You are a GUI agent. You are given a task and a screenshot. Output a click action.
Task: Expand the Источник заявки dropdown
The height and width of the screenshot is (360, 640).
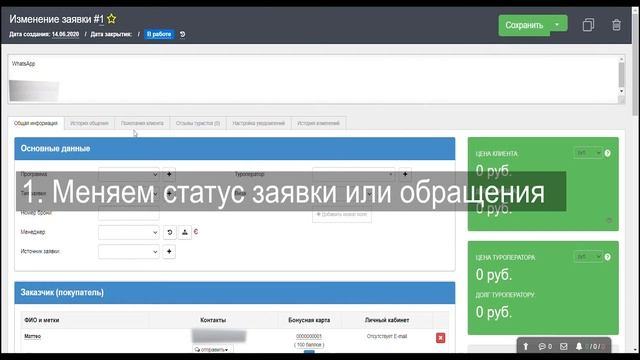129,252
